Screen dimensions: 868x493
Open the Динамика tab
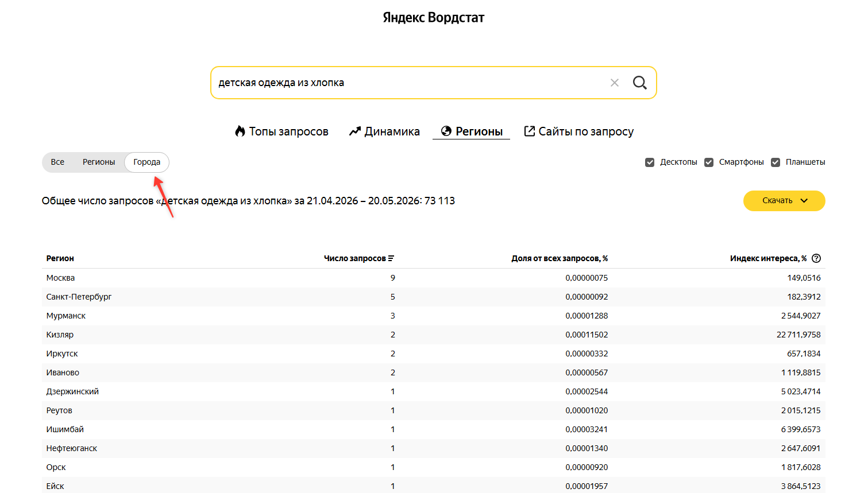point(384,131)
